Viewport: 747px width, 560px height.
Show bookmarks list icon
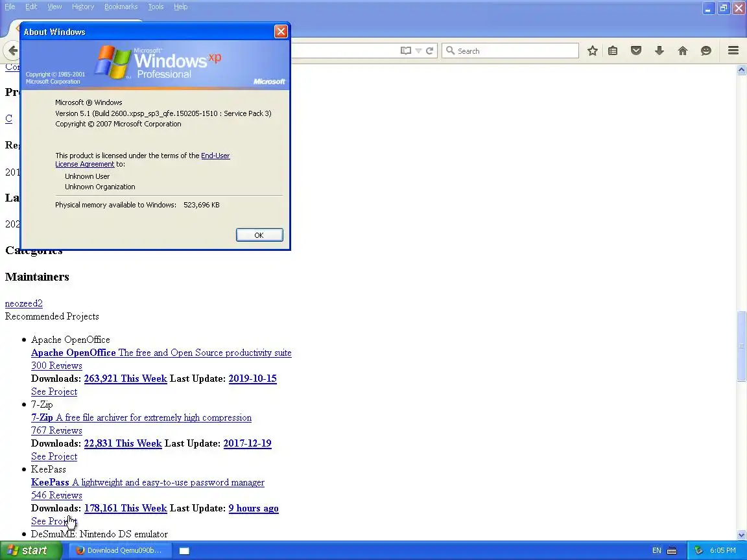(613, 51)
